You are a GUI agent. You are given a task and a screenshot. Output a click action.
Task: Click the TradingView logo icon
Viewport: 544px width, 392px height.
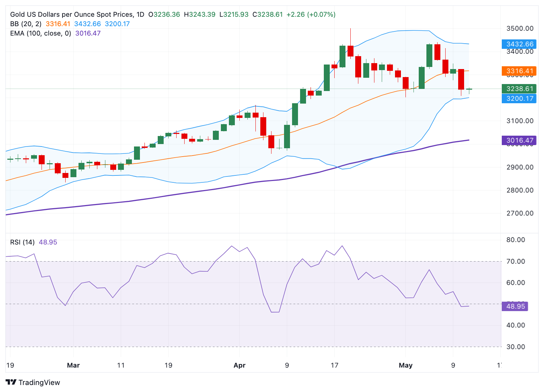point(11,382)
